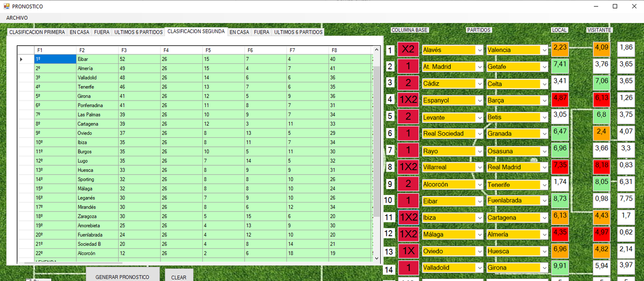Click the GENERAR PRONOSTICO button
Image resolution: width=644 pixels, height=281 pixels.
122,275
